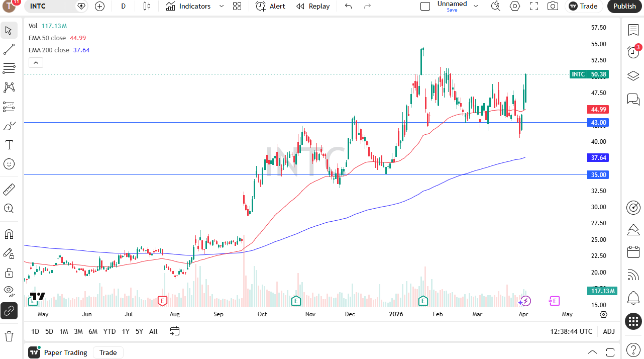
Task: Toggle magnet mode for drawings
Action: (x=9, y=234)
